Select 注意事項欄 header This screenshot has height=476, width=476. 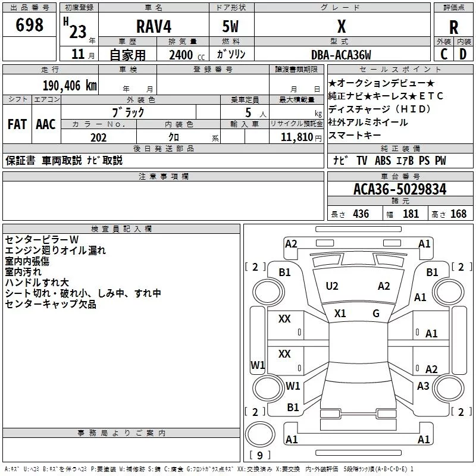pyautogui.click(x=163, y=177)
